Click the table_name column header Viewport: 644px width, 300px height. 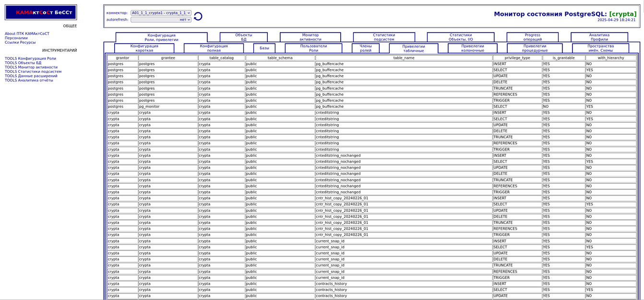coord(404,58)
